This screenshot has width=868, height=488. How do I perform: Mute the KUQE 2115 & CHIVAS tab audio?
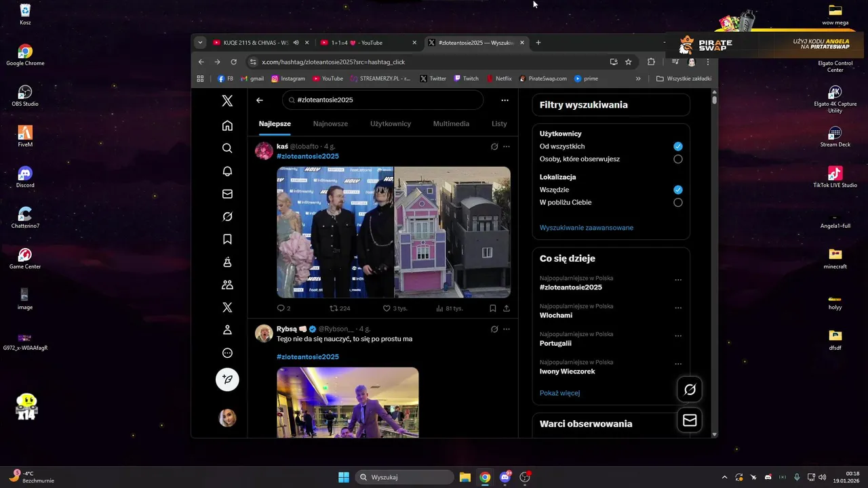pyautogui.click(x=296, y=43)
